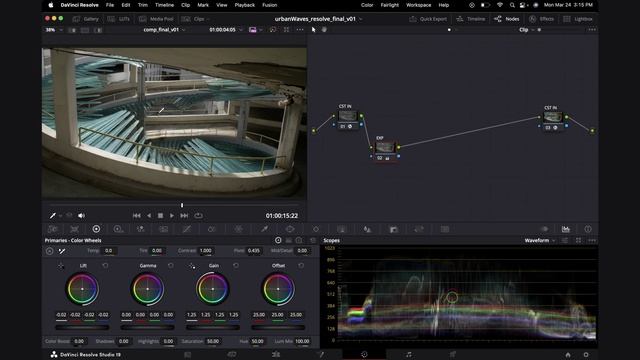
Task: Reset the Lift color wheel
Action: 105,266
